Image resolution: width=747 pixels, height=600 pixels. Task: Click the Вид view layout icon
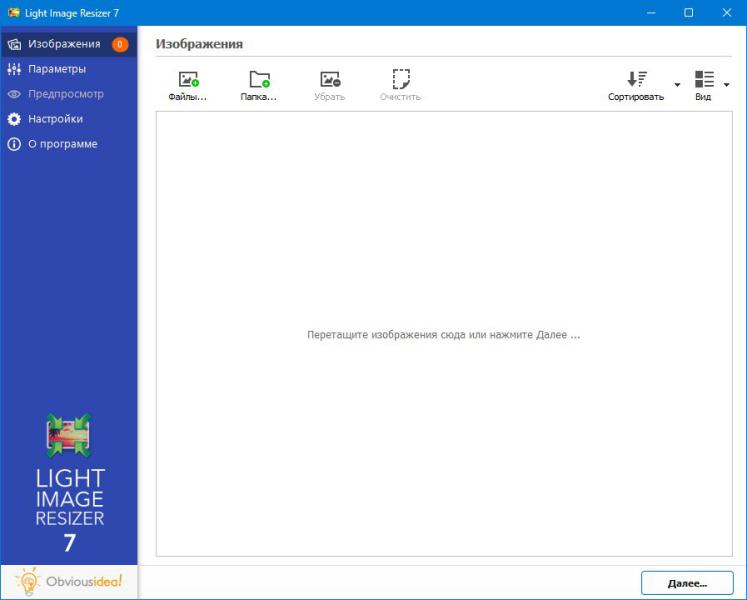point(704,80)
